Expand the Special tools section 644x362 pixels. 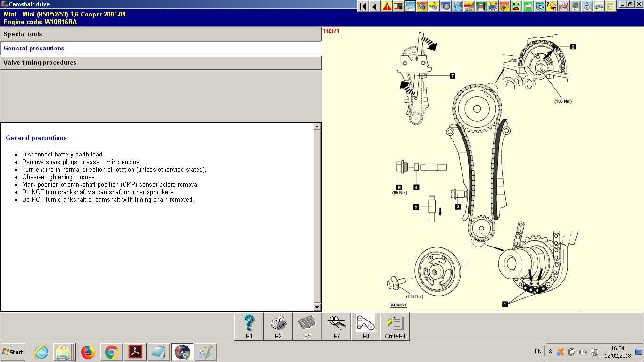coord(161,34)
